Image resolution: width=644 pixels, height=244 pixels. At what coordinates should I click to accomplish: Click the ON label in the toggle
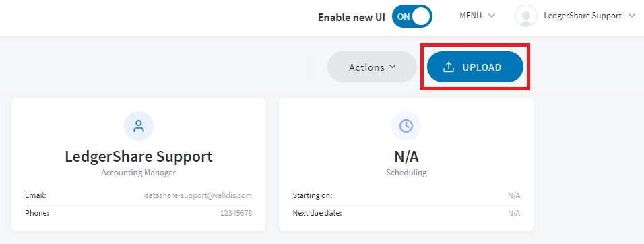coord(404,16)
